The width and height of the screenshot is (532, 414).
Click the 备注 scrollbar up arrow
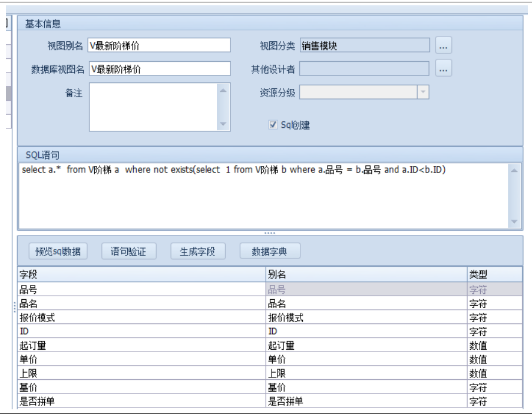pos(223,90)
